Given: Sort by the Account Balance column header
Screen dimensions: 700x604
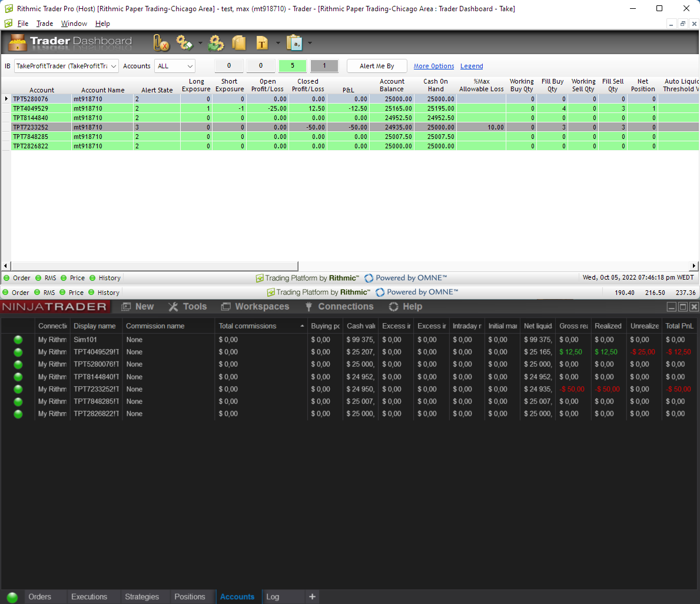Looking at the screenshot, I should click(x=392, y=85).
